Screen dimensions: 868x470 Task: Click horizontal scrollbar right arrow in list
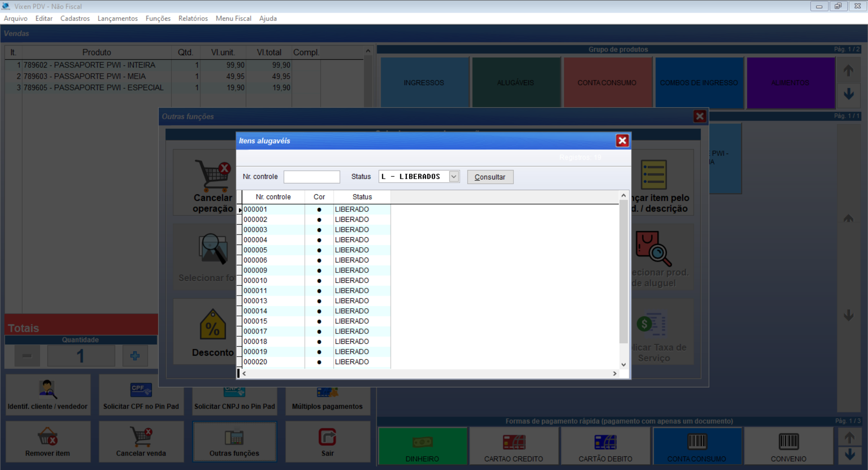[x=614, y=374]
